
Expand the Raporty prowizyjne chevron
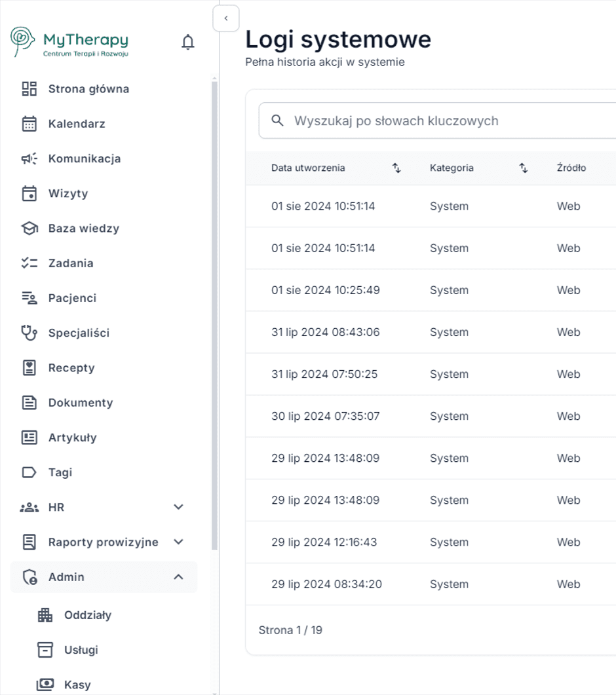click(x=178, y=542)
